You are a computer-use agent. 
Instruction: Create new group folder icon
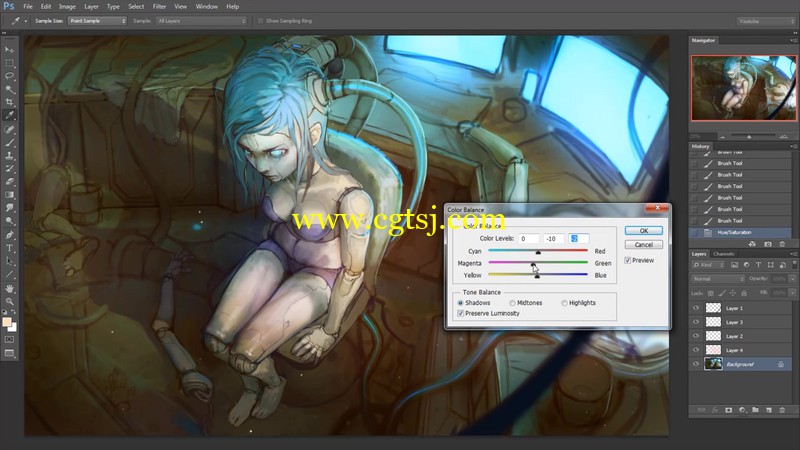coord(756,410)
